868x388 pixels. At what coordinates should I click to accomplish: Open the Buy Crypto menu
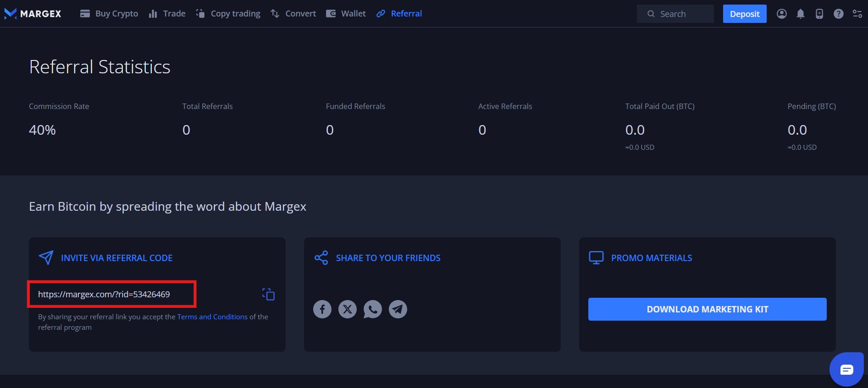[109, 14]
